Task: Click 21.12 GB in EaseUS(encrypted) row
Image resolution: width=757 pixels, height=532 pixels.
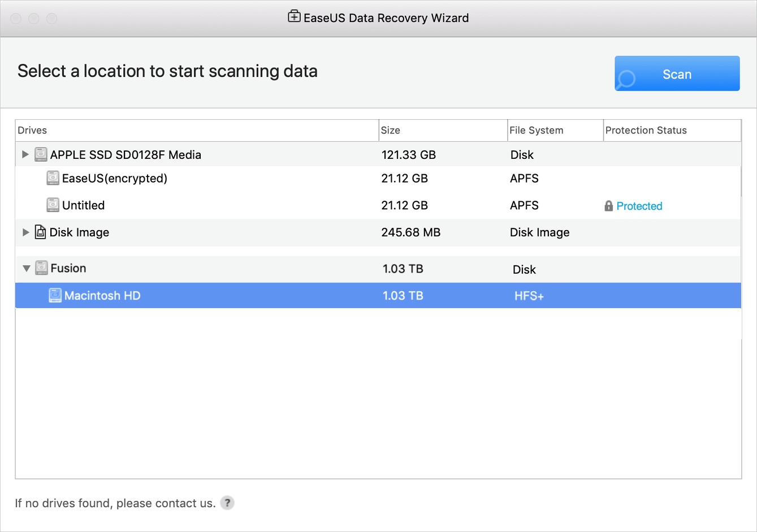Action: (405, 179)
